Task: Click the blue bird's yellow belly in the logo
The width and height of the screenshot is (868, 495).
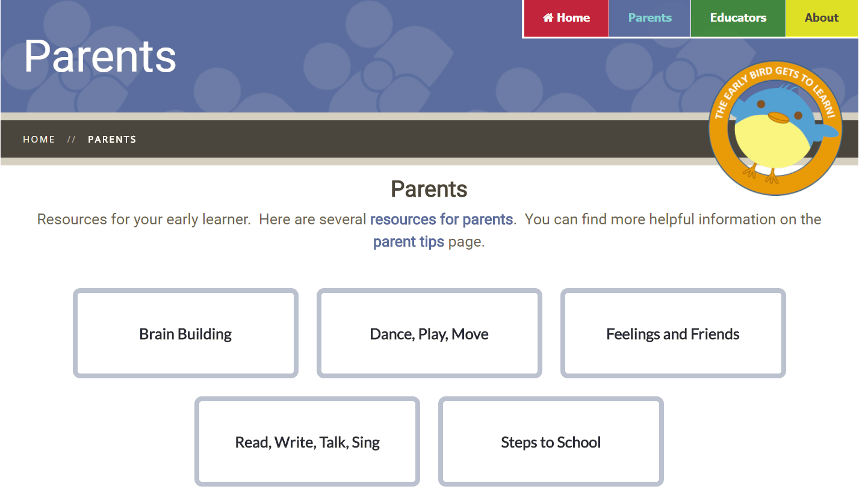Action: 767,143
